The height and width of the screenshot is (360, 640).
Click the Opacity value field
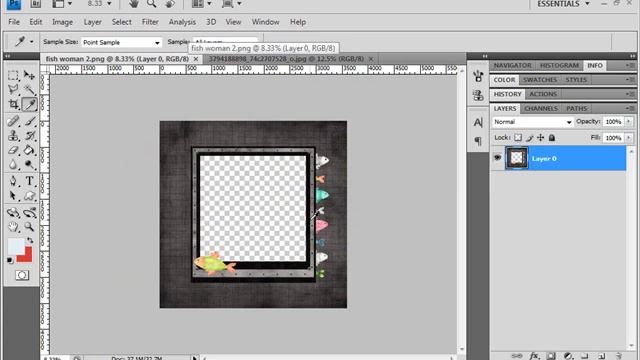tap(613, 122)
